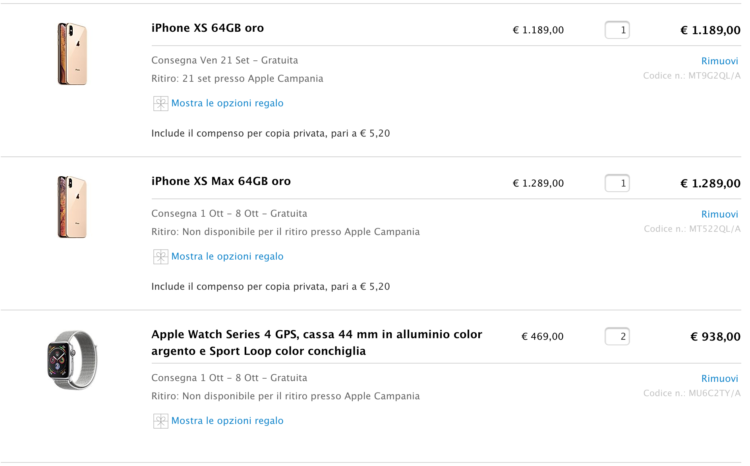This screenshot has width=750, height=466.
Task: Show gift options for Apple Watch
Action: [227, 421]
